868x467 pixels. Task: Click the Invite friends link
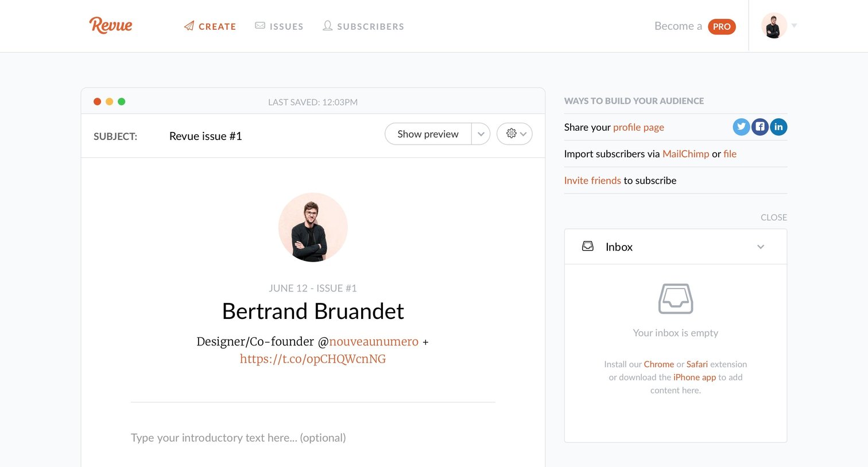coord(592,180)
